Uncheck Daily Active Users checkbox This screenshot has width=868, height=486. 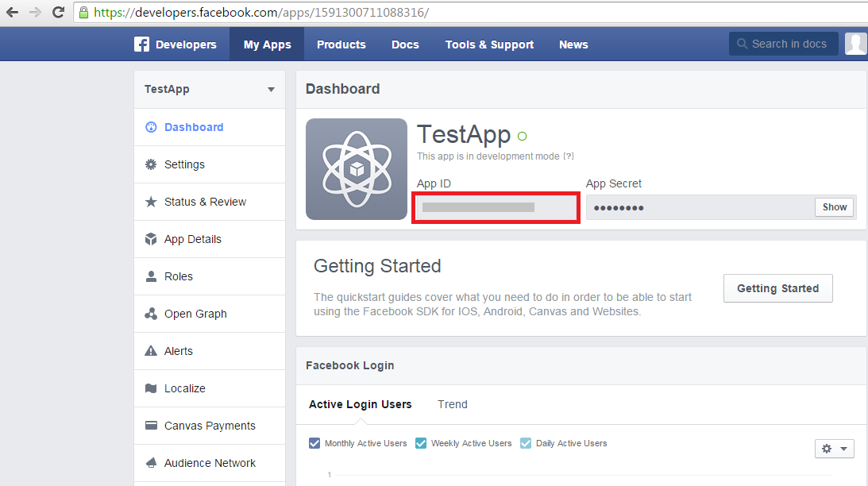click(x=526, y=443)
